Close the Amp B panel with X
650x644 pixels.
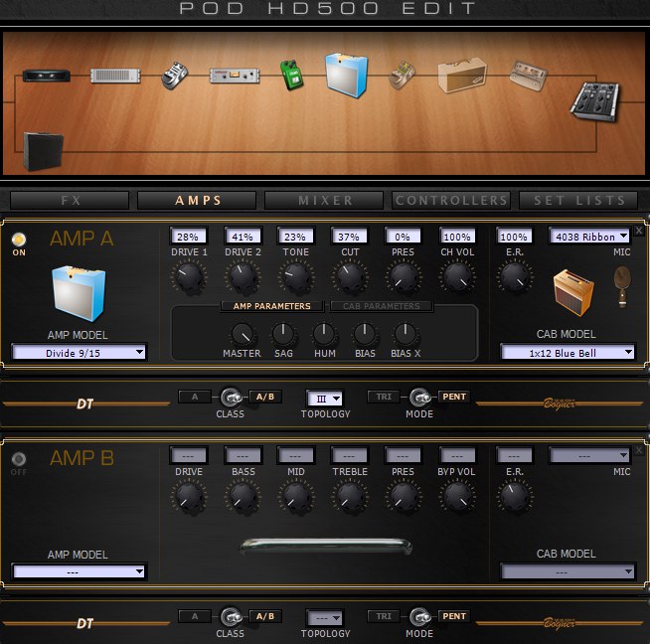[639, 450]
